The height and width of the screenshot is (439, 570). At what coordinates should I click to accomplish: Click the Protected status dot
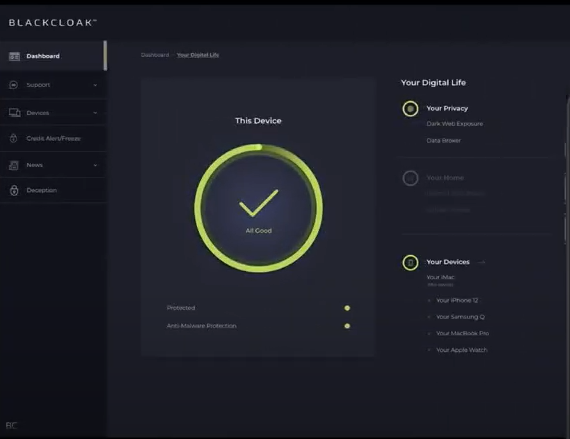347,308
